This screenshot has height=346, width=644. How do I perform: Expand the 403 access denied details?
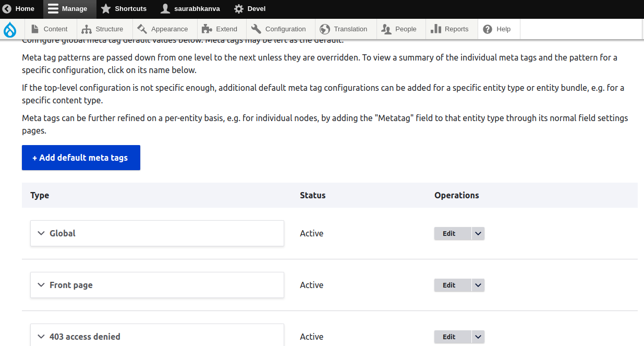pyautogui.click(x=157, y=335)
